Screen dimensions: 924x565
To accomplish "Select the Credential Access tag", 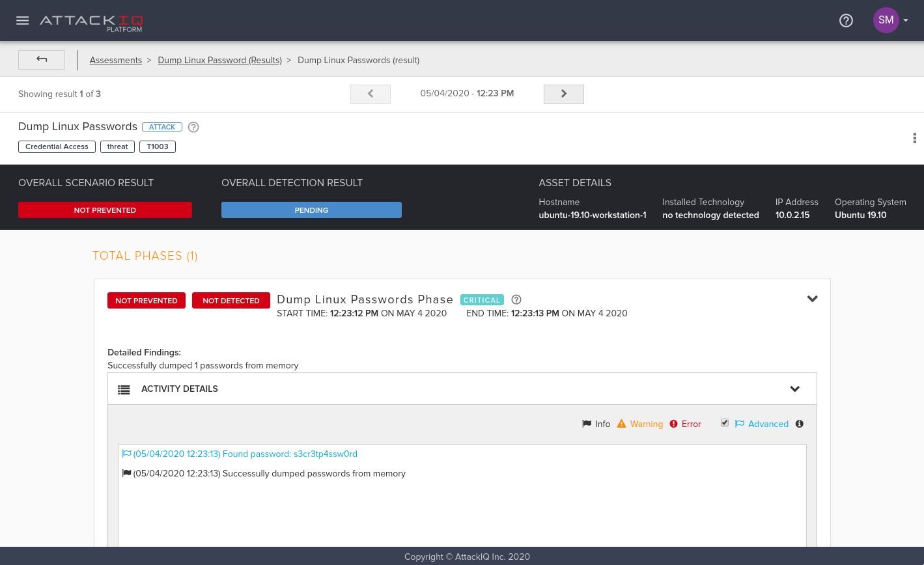I will pos(57,146).
